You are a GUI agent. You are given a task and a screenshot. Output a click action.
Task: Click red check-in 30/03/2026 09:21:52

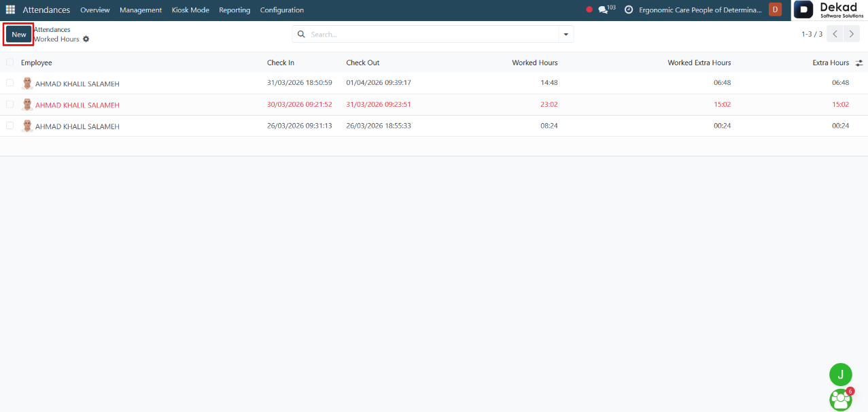pos(300,105)
